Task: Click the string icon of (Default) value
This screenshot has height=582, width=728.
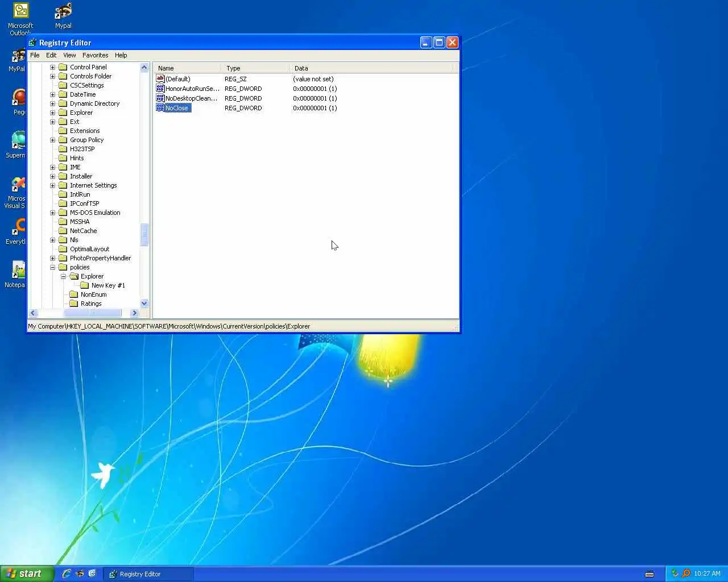Action: (x=160, y=78)
